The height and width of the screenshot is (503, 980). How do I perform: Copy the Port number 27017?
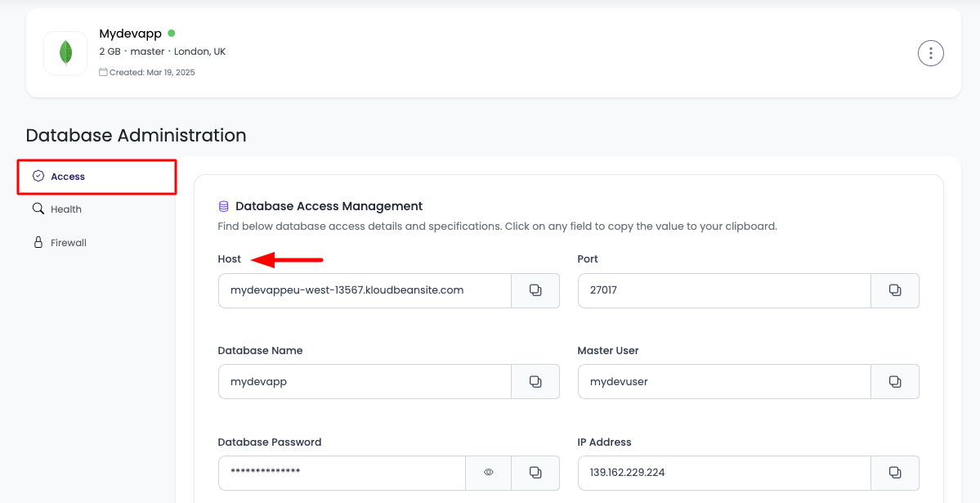pos(895,290)
